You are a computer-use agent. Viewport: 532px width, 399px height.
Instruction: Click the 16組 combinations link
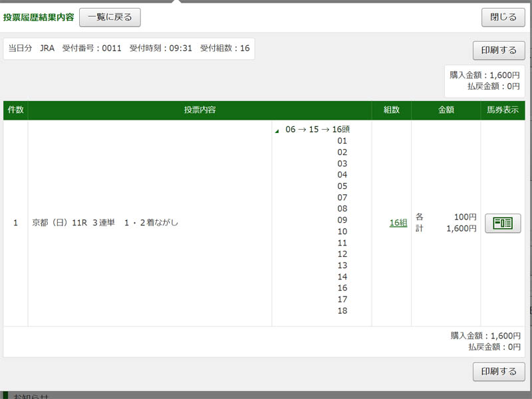coord(398,223)
